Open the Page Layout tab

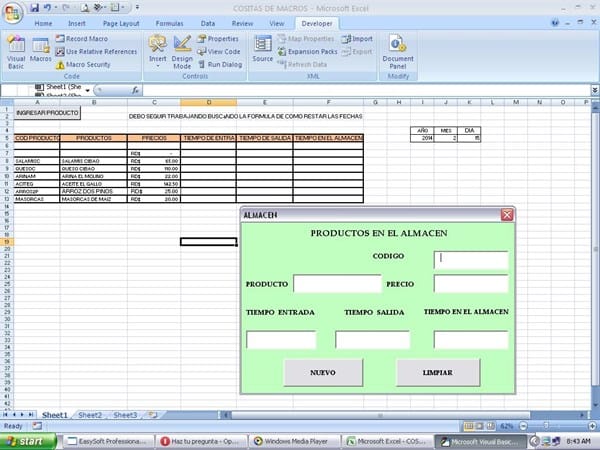coord(121,23)
